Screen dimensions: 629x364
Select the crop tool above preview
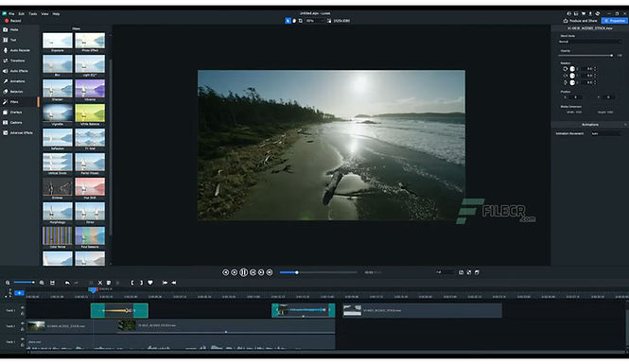click(300, 21)
